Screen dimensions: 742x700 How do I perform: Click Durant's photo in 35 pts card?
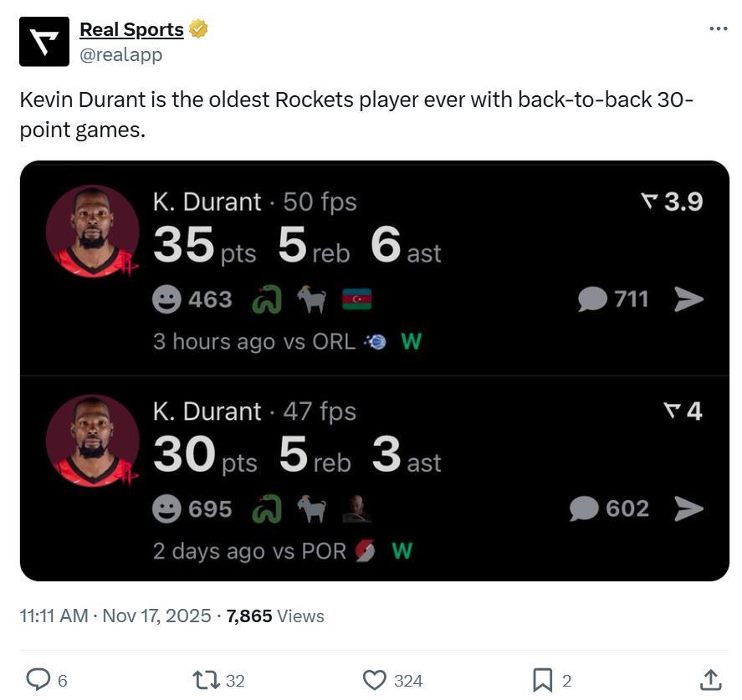coord(92,231)
